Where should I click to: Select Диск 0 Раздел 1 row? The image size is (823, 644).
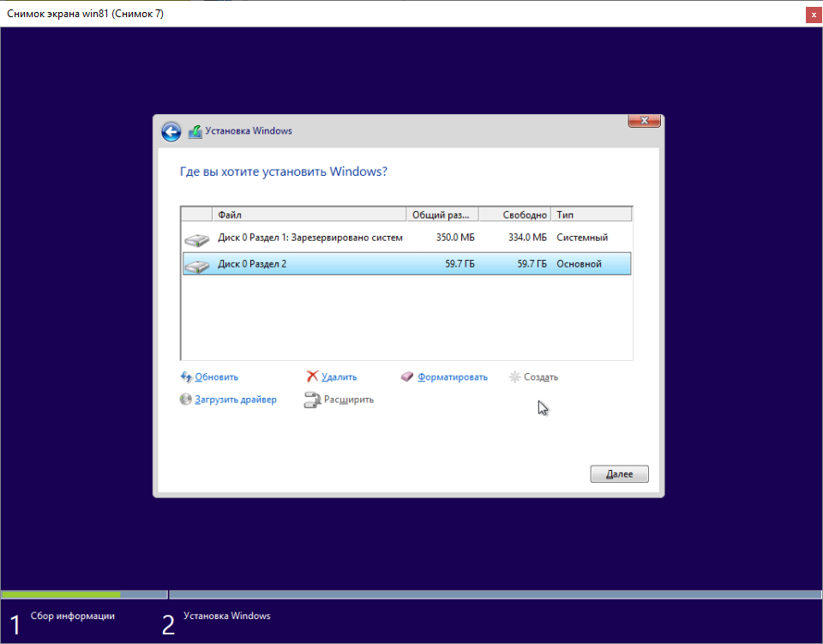[406, 238]
